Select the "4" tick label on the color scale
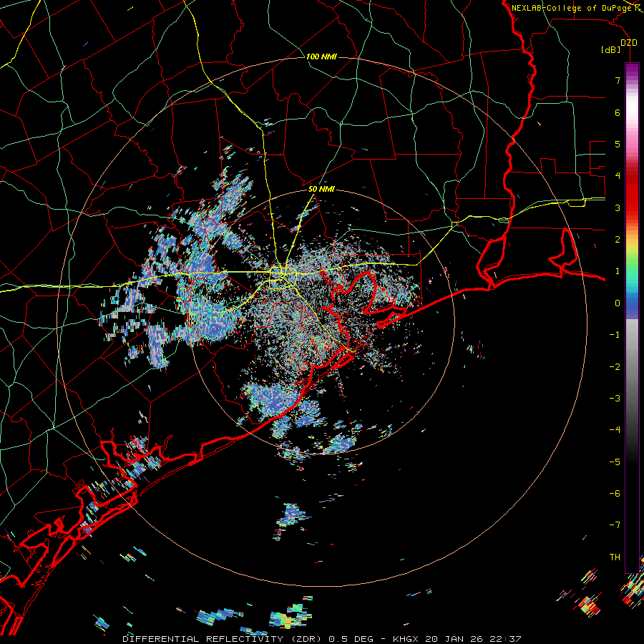Viewport: 644px width, 644px height. [x=618, y=176]
